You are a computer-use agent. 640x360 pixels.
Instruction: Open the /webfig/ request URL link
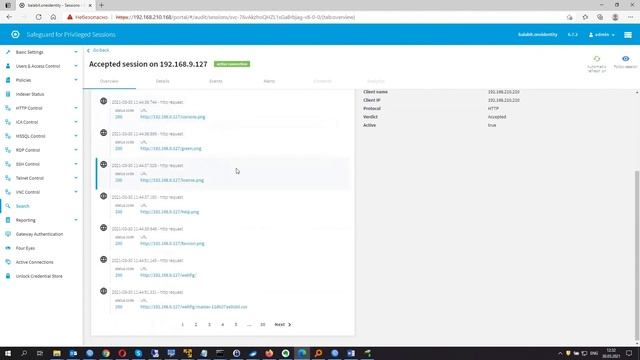pos(168,275)
